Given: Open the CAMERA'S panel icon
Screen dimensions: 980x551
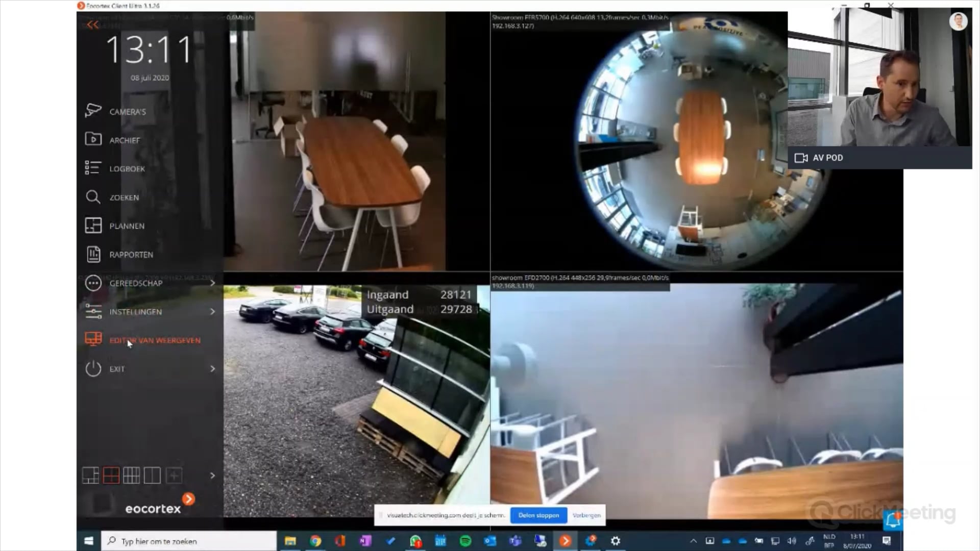Looking at the screenshot, I should (x=93, y=111).
